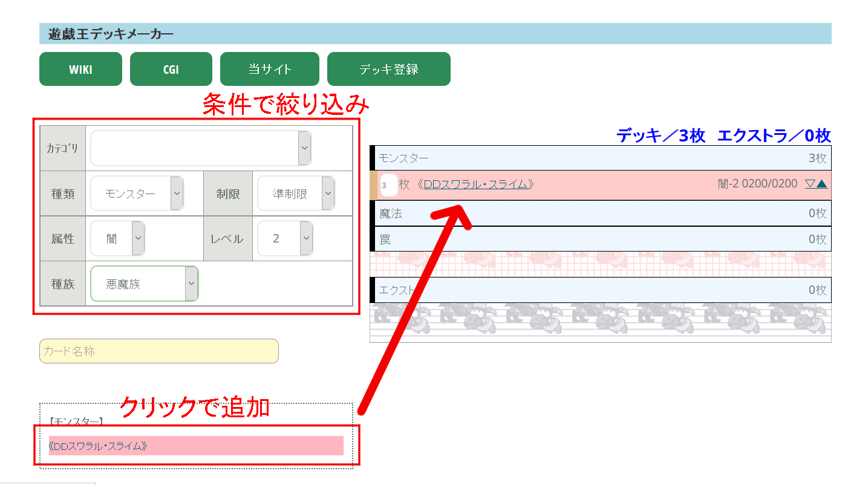Focus the カード名称 search field
Viewport: 868px width, 485px height.
159,351
